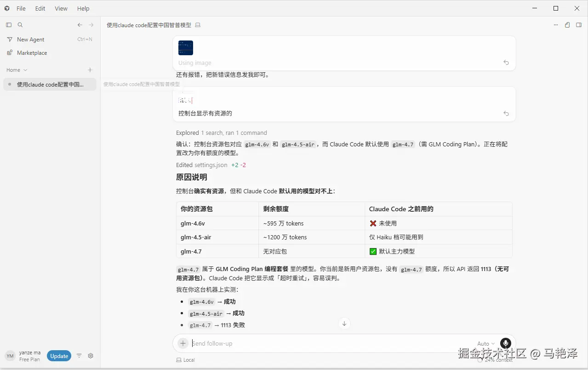588x370 pixels.
Task: Click the Free Plan label
Action: click(x=29, y=359)
